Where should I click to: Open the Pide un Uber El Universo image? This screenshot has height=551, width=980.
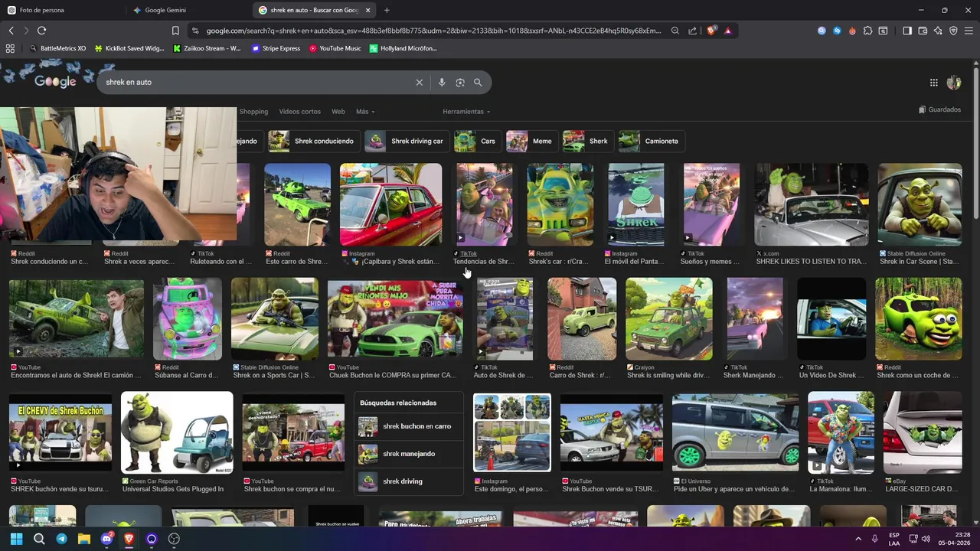pyautogui.click(x=735, y=433)
